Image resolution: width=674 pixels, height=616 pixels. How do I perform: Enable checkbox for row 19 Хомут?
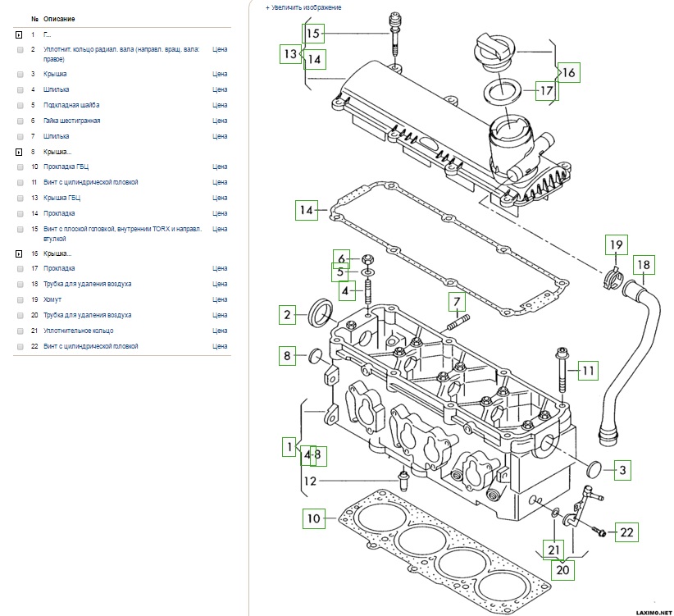(20, 299)
